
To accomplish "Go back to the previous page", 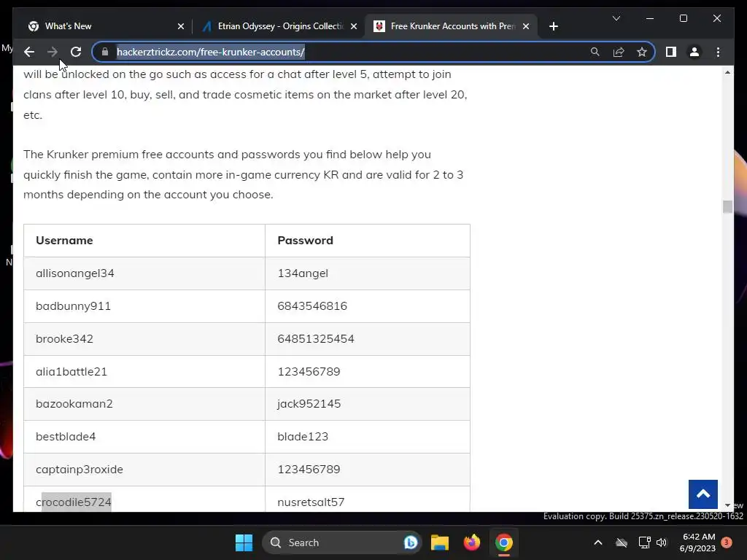I will 29,52.
